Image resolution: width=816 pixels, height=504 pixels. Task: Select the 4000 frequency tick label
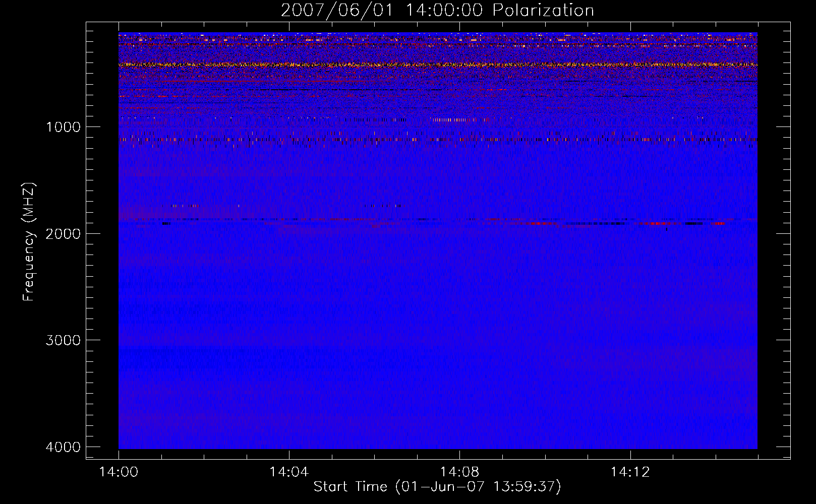63,447
